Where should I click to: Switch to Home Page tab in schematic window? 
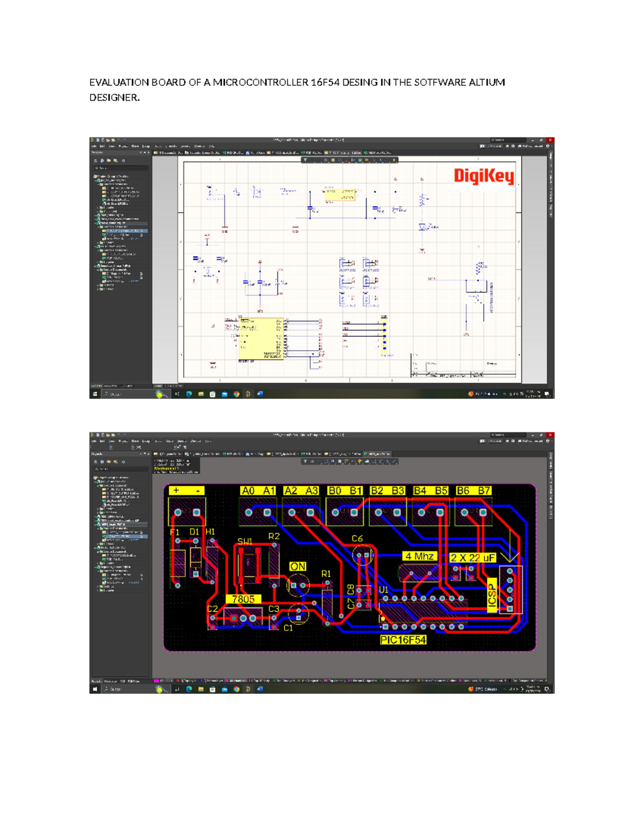[x=255, y=153]
